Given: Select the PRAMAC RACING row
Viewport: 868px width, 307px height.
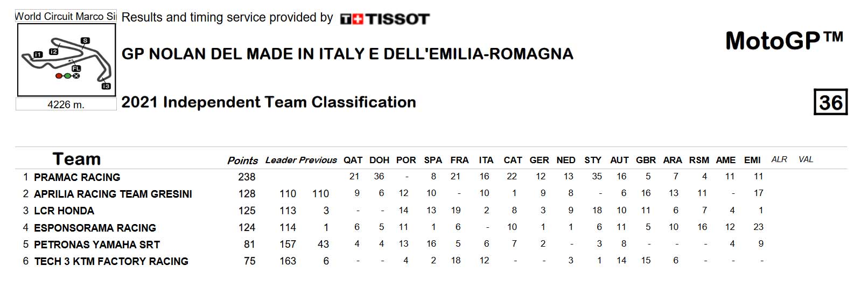Looking at the screenshot, I should click(431, 177).
